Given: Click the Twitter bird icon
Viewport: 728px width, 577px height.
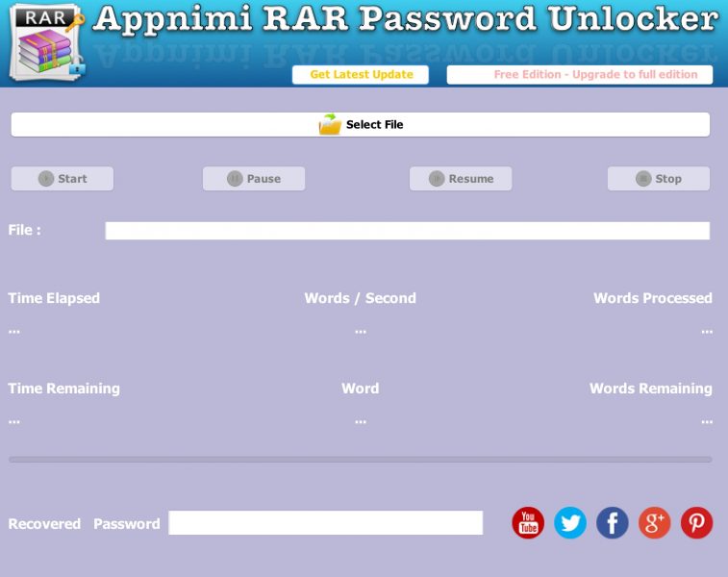Looking at the screenshot, I should click(570, 523).
